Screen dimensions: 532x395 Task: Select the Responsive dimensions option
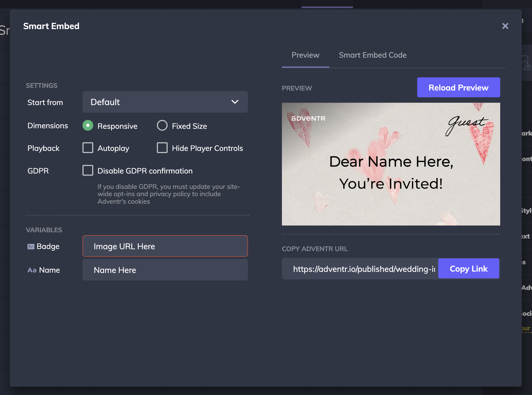(88, 126)
